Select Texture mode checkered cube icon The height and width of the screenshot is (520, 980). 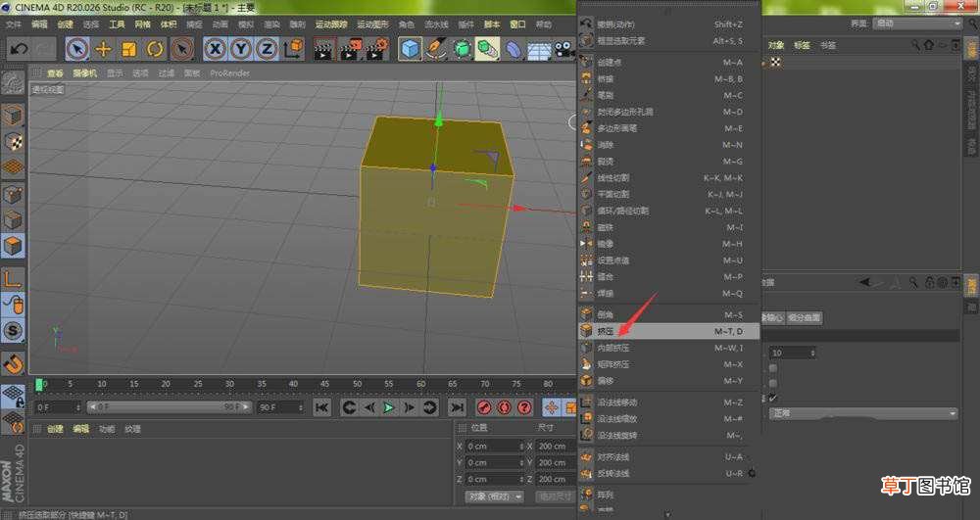click(x=13, y=142)
